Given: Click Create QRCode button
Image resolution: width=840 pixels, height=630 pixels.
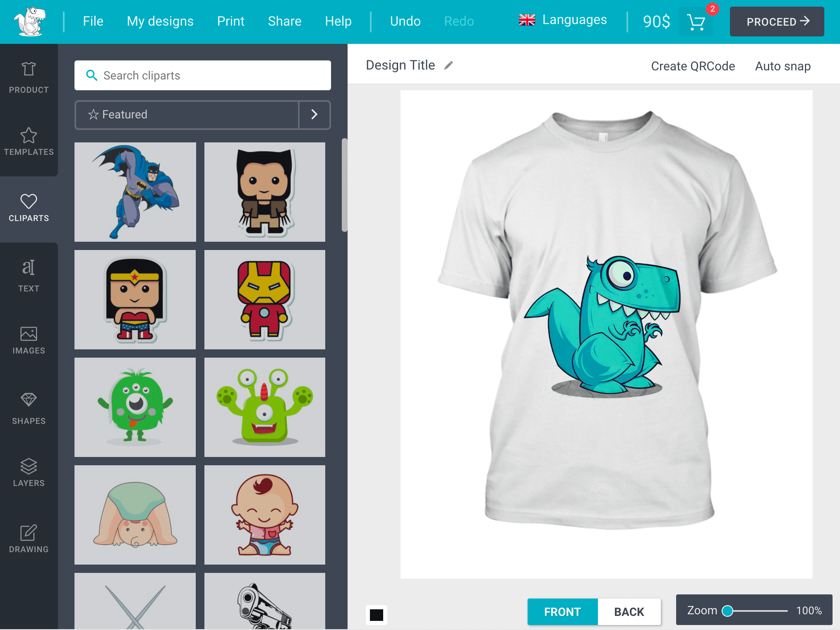Looking at the screenshot, I should coord(693,66).
